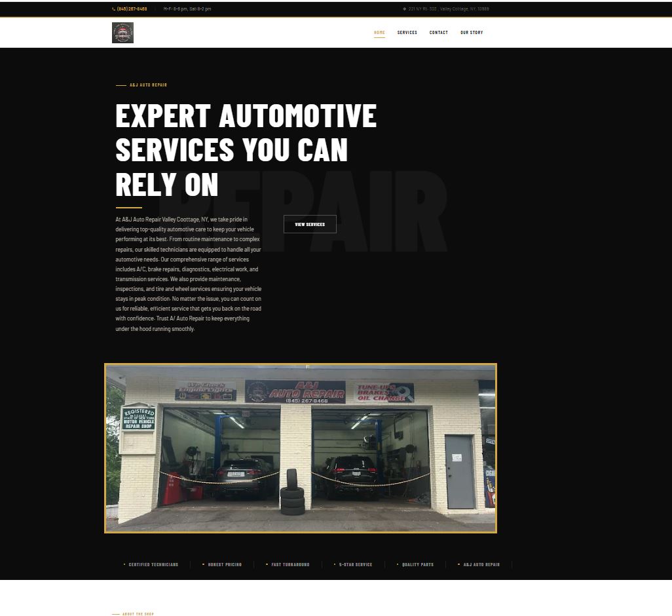Click the location pin icon
The width and height of the screenshot is (672, 616).
405,9
